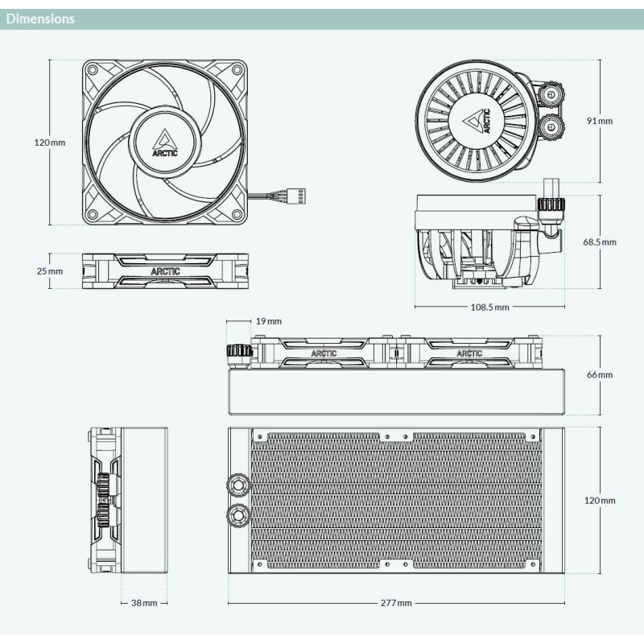Viewport: 644px width, 644px height.
Task: Click the fan side-view ARCTIC label
Action: pos(166,271)
